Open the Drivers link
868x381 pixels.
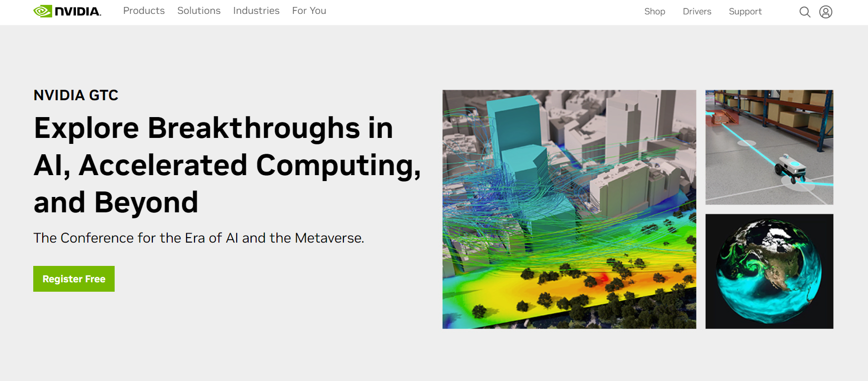tap(697, 11)
